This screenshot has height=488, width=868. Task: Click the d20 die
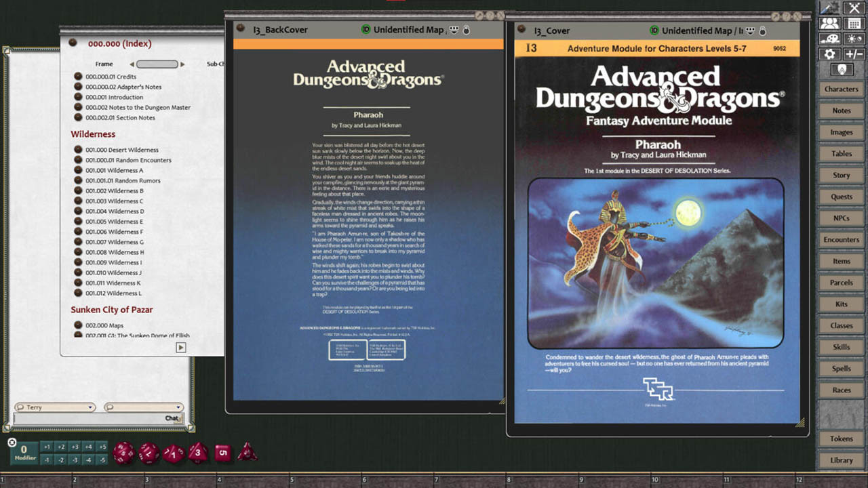(123, 453)
